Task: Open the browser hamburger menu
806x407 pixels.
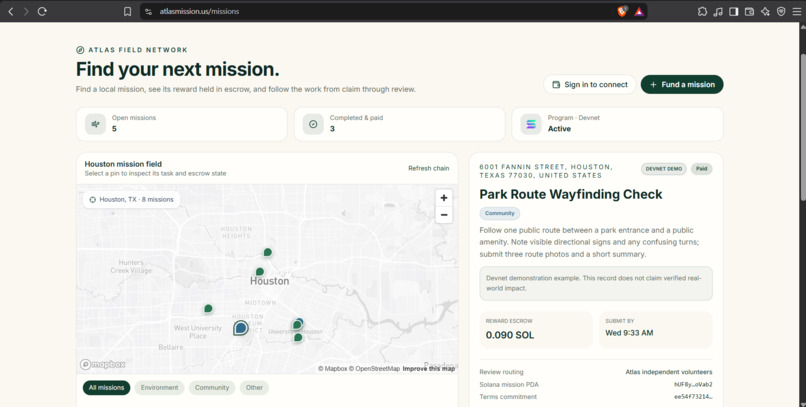Action: 796,11
